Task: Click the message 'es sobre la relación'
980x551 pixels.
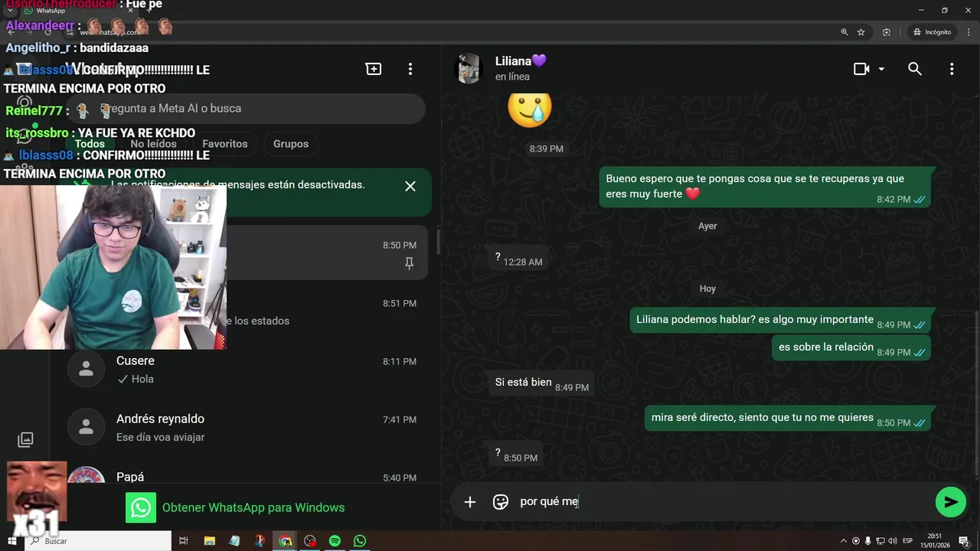Action: 851,347
